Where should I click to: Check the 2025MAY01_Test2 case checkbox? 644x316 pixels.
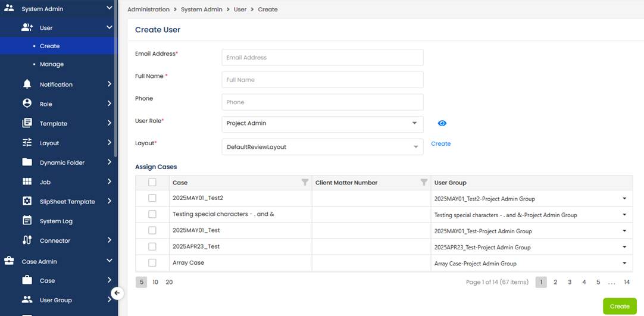(x=152, y=198)
